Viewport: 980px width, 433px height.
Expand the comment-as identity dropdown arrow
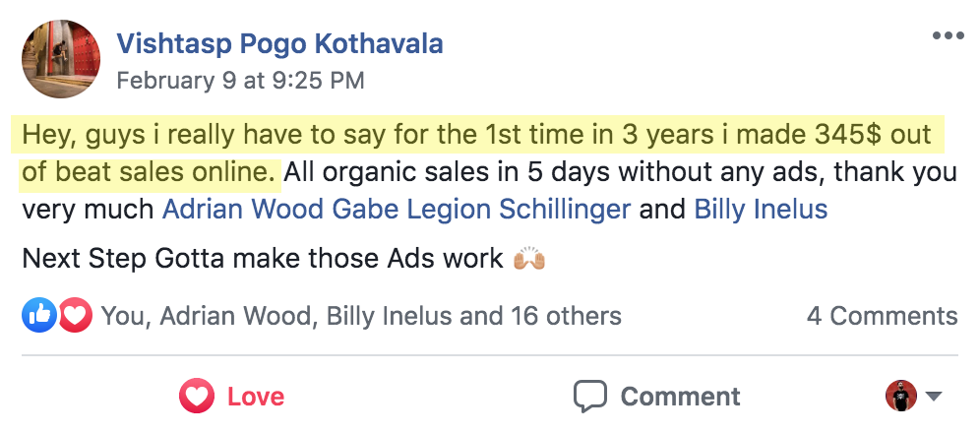(x=933, y=396)
